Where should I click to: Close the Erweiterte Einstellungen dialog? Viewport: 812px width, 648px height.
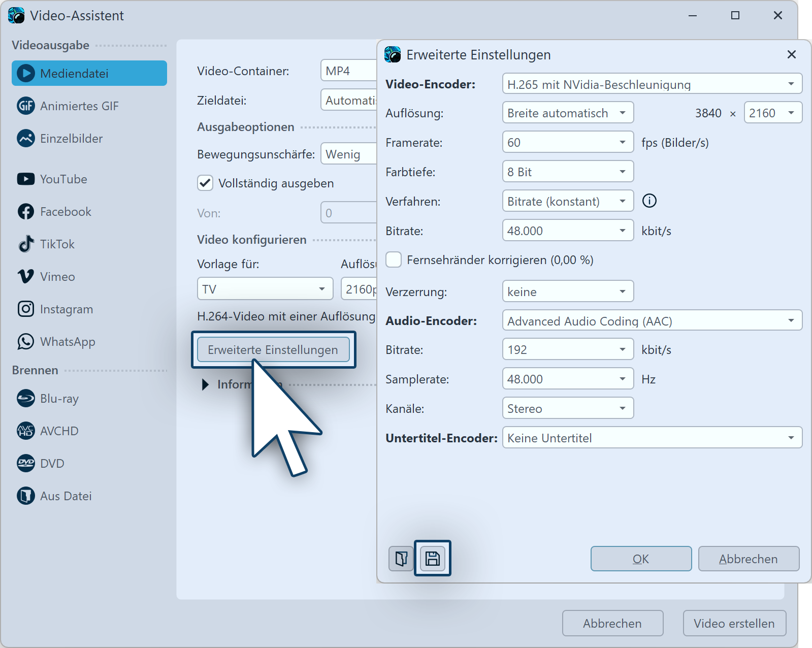791,54
